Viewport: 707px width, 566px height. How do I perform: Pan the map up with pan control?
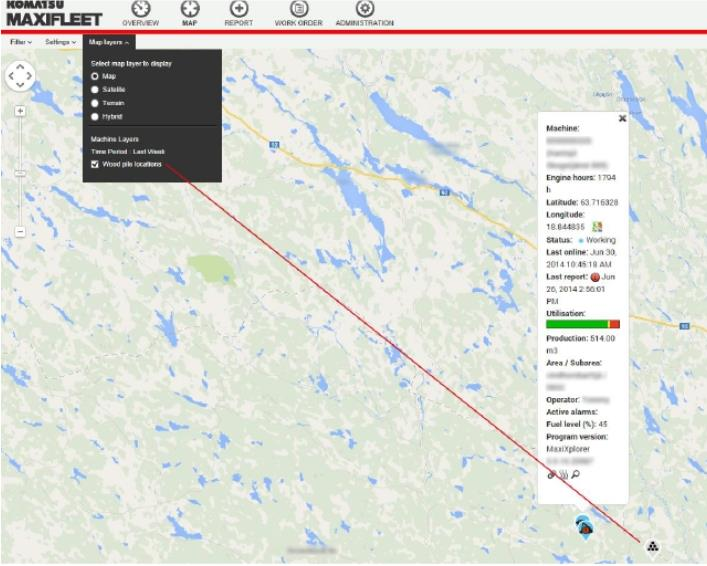pos(20,66)
